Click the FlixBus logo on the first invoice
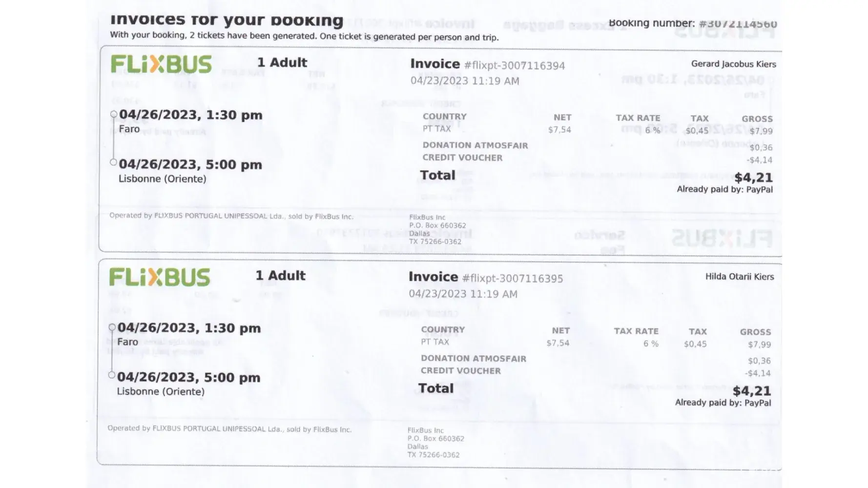Image resolution: width=868 pixels, height=488 pixels. 161,64
